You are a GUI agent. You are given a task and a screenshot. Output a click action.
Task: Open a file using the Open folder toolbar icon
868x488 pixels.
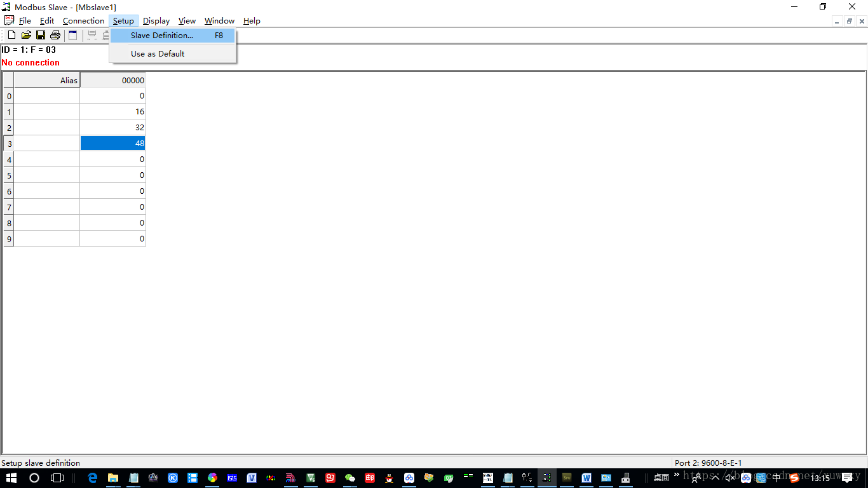click(x=26, y=35)
